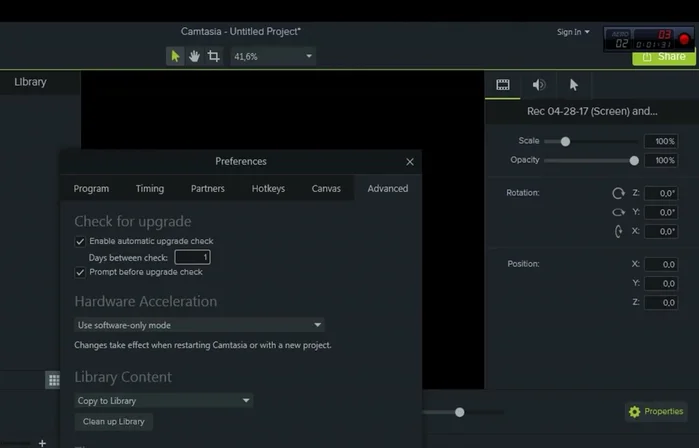Switch to the Canvas tab
The image size is (699, 448).
click(x=326, y=189)
